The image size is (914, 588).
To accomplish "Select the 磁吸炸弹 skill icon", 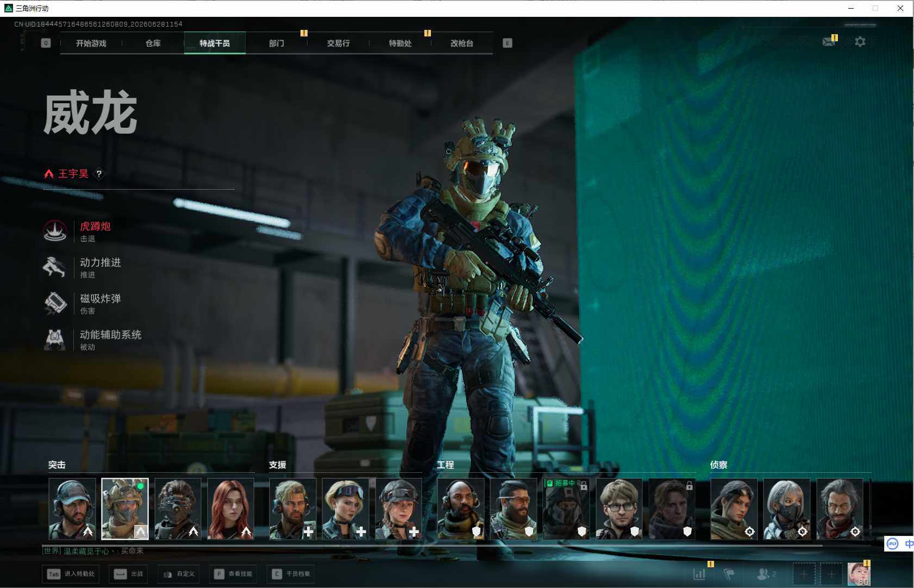I will tap(55, 303).
